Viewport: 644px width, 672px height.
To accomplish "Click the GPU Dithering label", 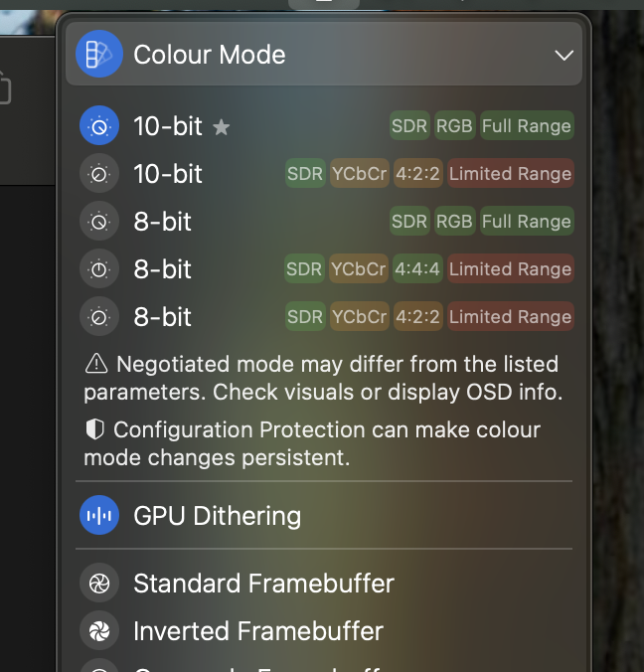I will click(x=217, y=516).
